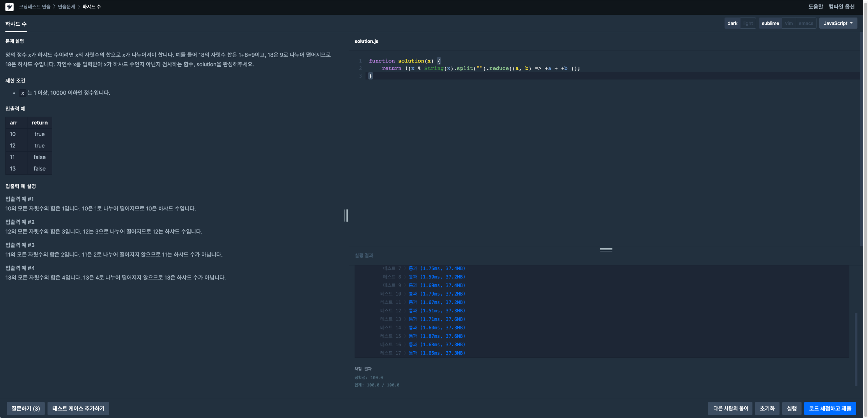Switch editor theme to light
The height and width of the screenshot is (418, 868).
(x=748, y=23)
